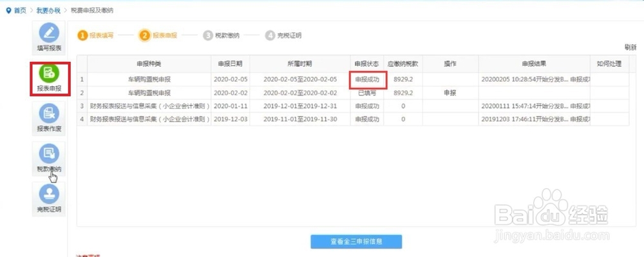This screenshot has width=644, height=257.
Task: Click the 申报结果 column header
Action: coord(534,64)
